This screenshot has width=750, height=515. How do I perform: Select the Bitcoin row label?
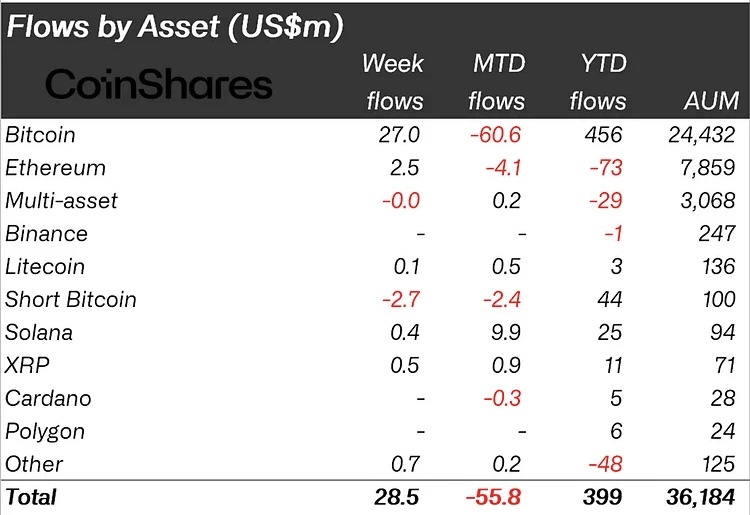point(40,134)
